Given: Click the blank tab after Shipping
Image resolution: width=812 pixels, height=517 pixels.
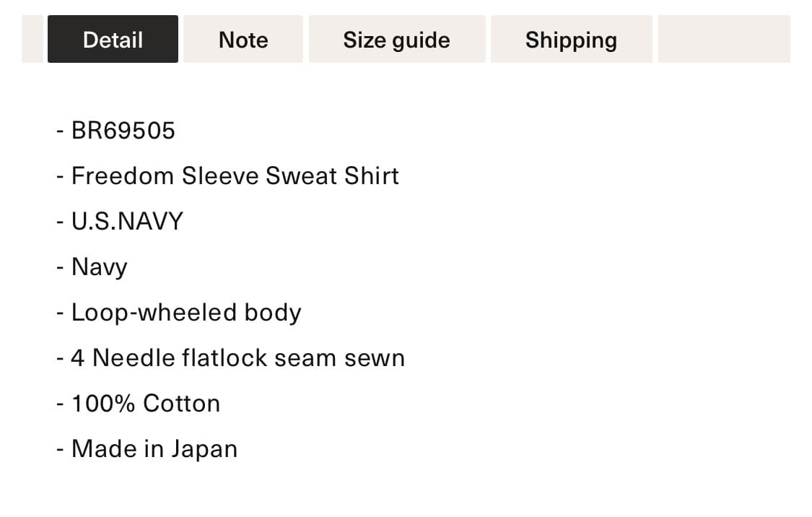Looking at the screenshot, I should (724, 40).
